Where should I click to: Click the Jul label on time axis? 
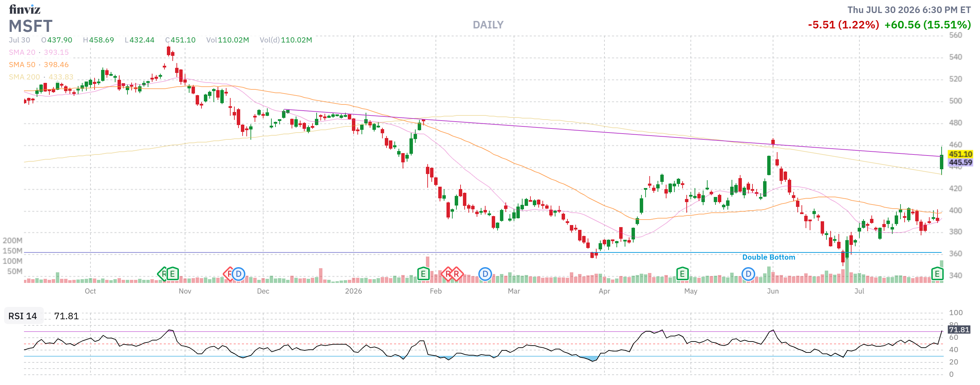859,291
